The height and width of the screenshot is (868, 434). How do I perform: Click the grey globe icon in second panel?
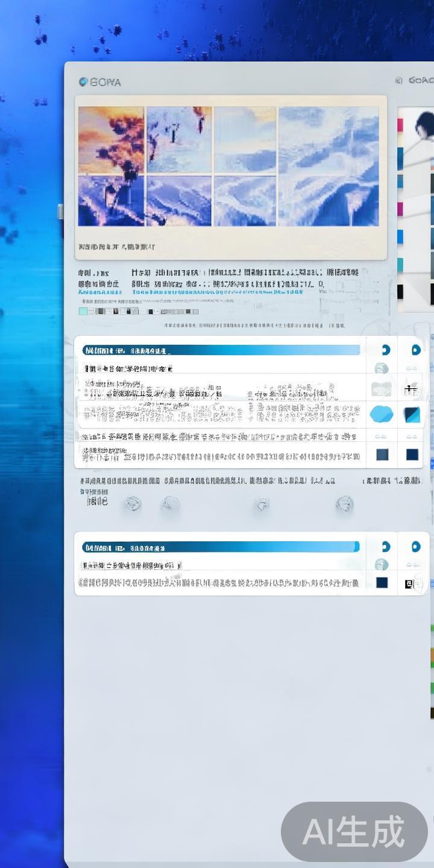click(382, 564)
